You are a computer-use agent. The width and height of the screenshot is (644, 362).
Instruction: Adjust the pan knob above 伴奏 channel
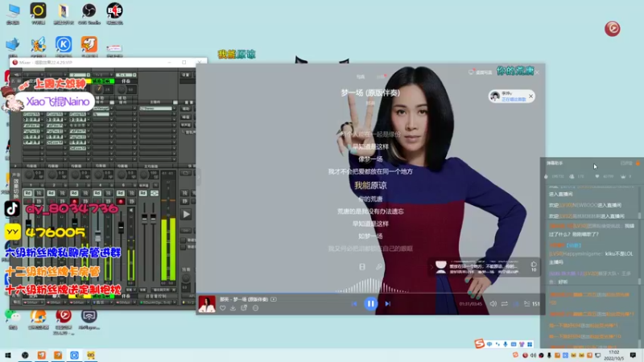click(x=122, y=89)
